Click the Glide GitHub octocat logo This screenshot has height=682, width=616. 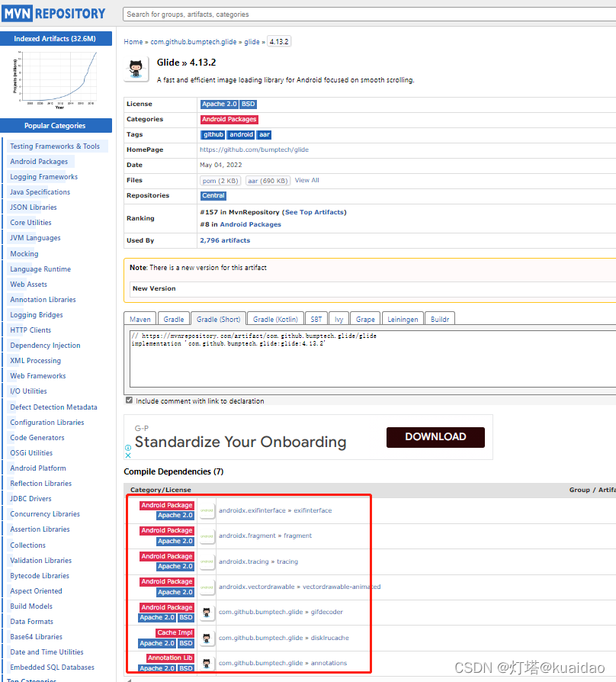136,69
